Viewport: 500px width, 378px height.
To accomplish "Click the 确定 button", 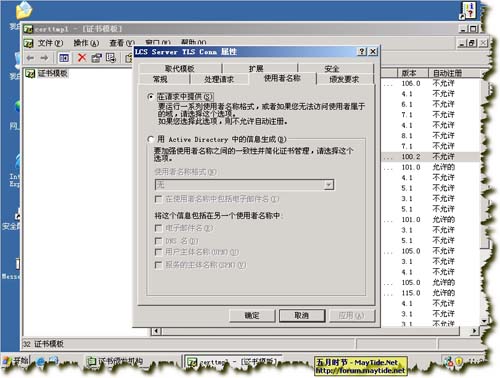I will tap(252, 316).
